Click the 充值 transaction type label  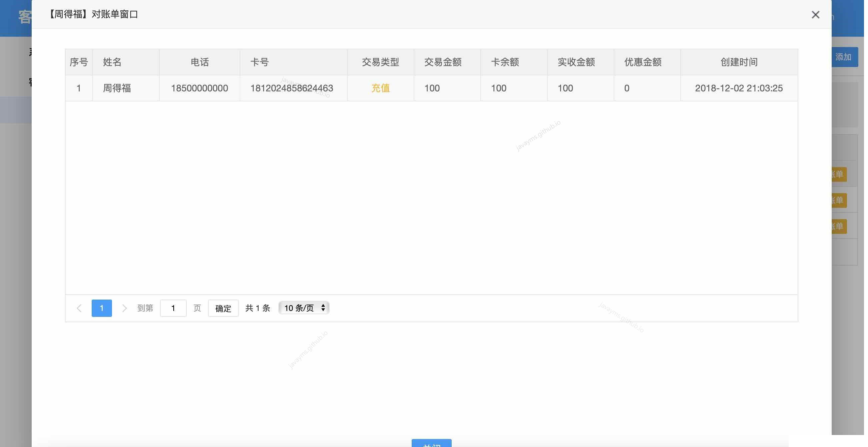pos(380,88)
